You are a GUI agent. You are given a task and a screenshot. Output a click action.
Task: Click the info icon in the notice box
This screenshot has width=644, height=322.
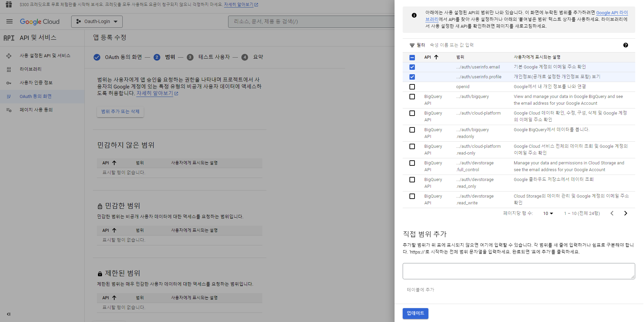click(x=414, y=15)
